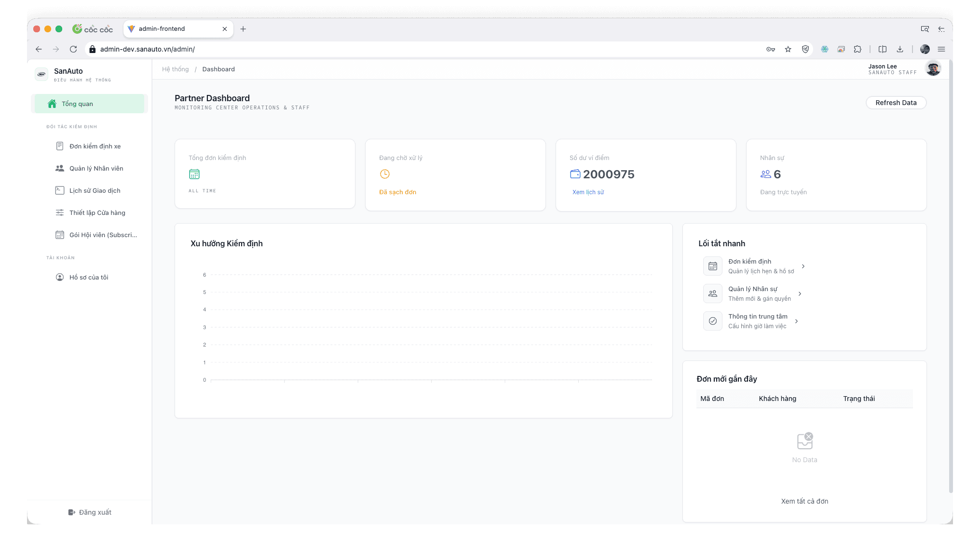Open the browser shield protection icon

805,49
